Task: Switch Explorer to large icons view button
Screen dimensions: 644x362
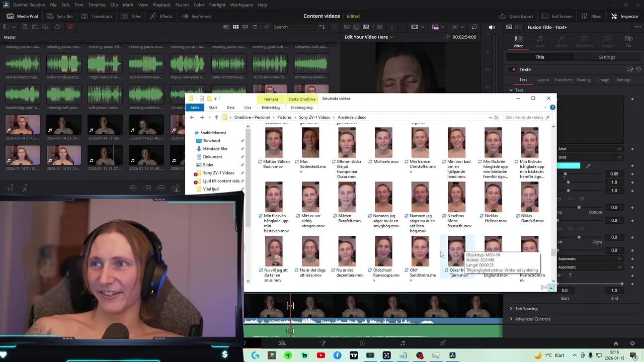Action: pos(551,288)
